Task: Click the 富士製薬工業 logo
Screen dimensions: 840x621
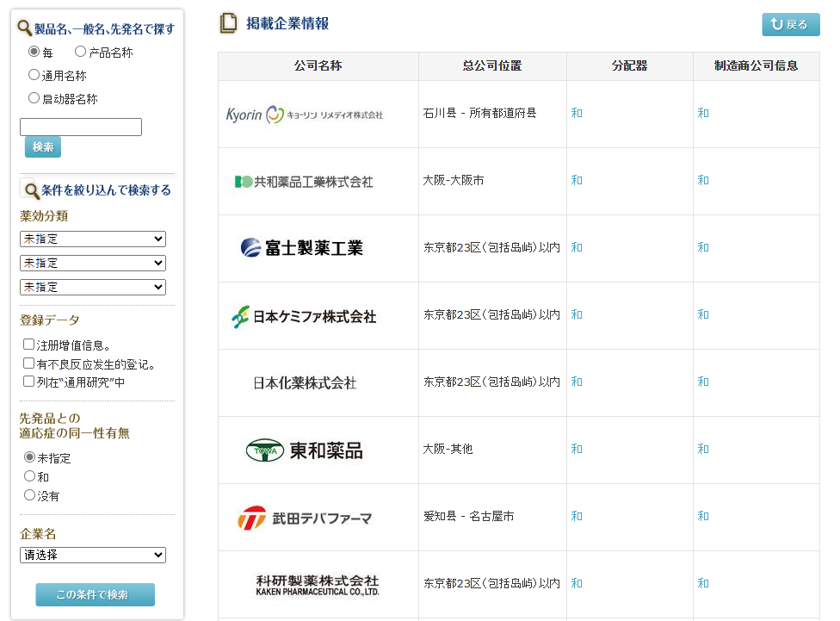Action: (x=302, y=248)
